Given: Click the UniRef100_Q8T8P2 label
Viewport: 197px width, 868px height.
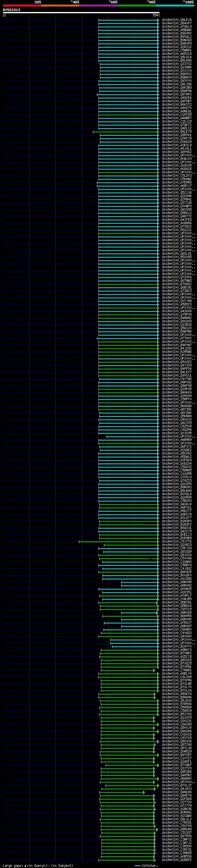Looking at the screenshot, I should pos(177,94).
